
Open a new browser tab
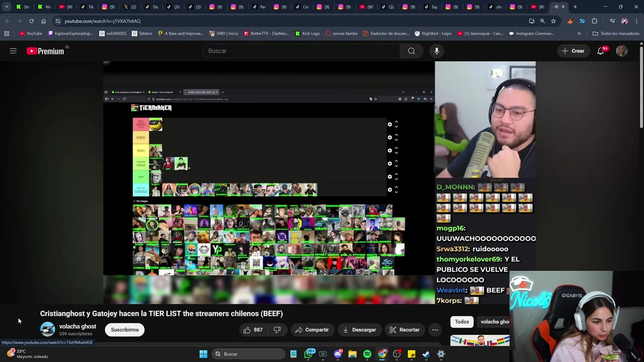point(575,7)
